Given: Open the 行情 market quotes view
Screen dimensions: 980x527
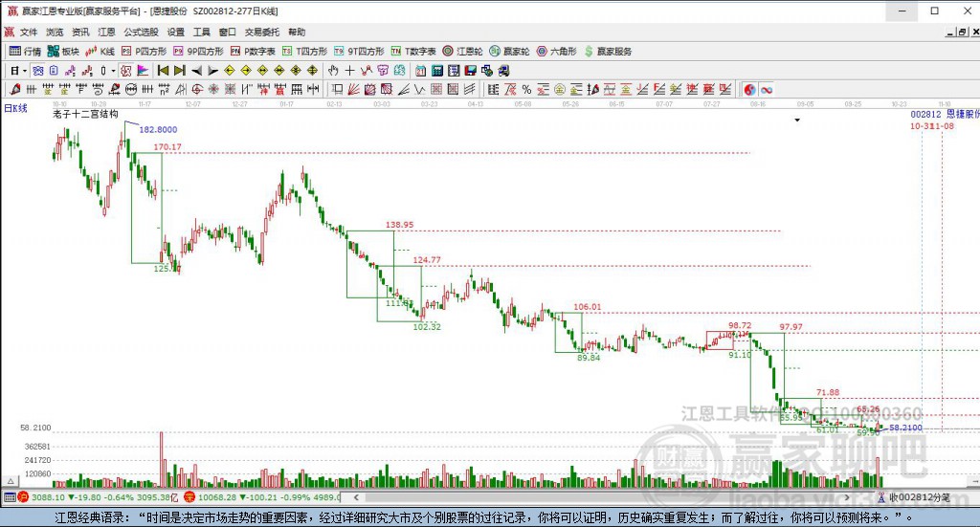Looking at the screenshot, I should [x=25, y=52].
